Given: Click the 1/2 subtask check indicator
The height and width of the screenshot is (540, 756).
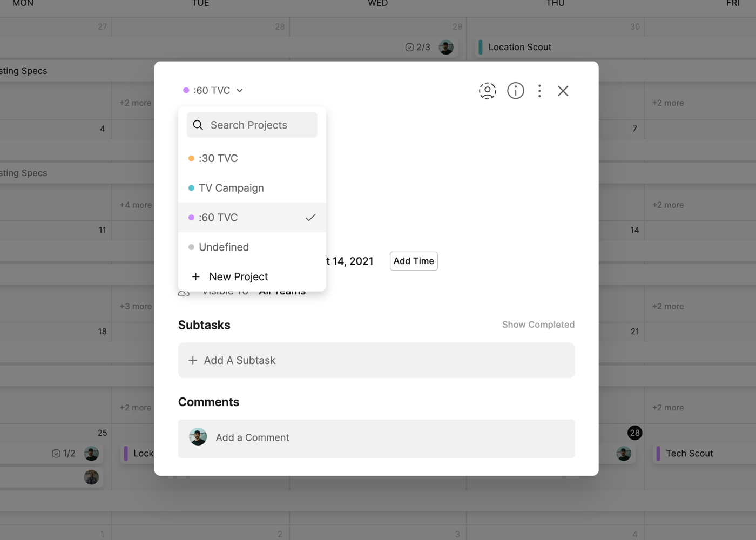Looking at the screenshot, I should pyautogui.click(x=63, y=453).
